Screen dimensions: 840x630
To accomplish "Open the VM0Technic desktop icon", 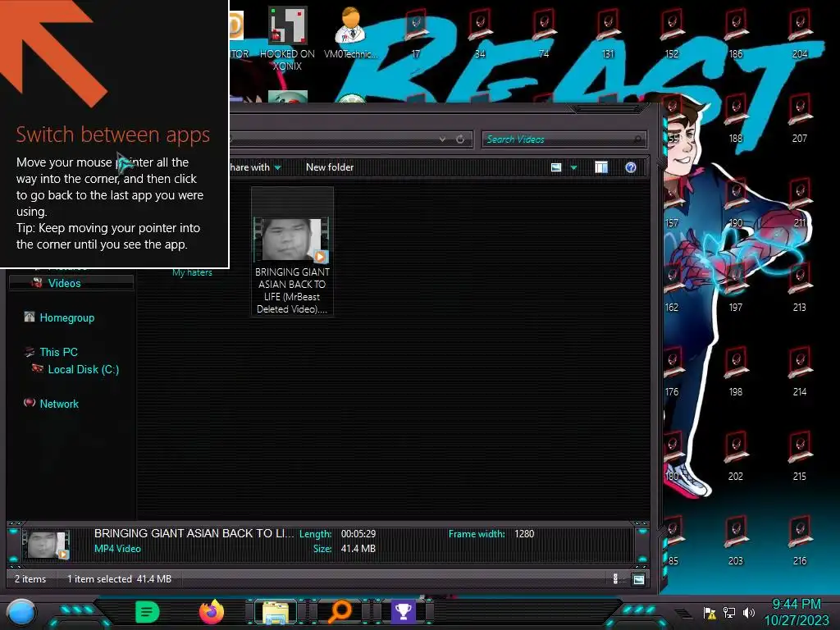I will tap(350, 32).
